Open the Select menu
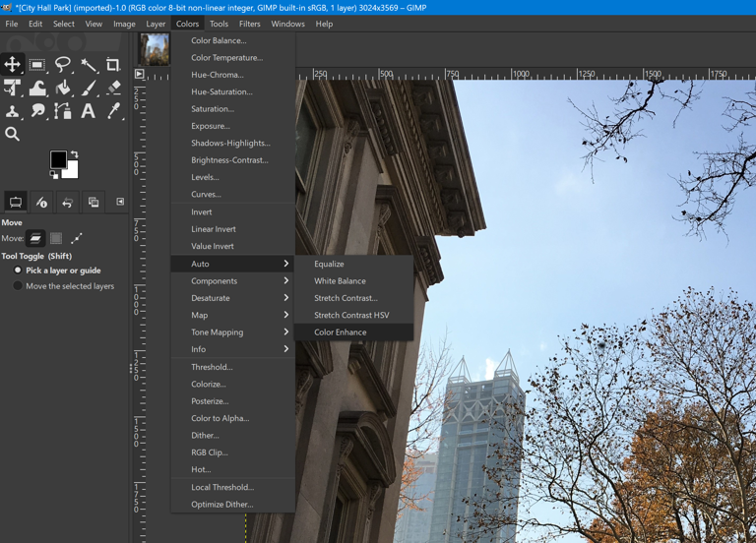The image size is (756, 543). point(64,24)
